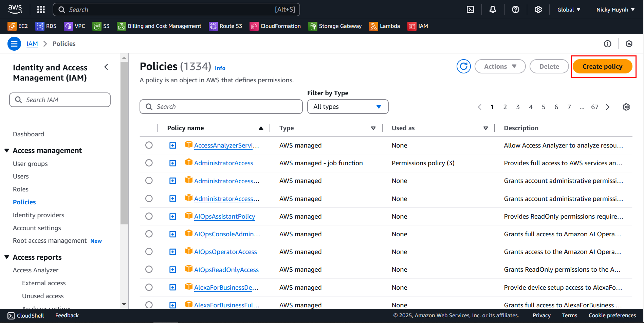Screen dimensions: 644x323
Task: Select AlexaForBusinessDe... radio button
Action: point(149,287)
